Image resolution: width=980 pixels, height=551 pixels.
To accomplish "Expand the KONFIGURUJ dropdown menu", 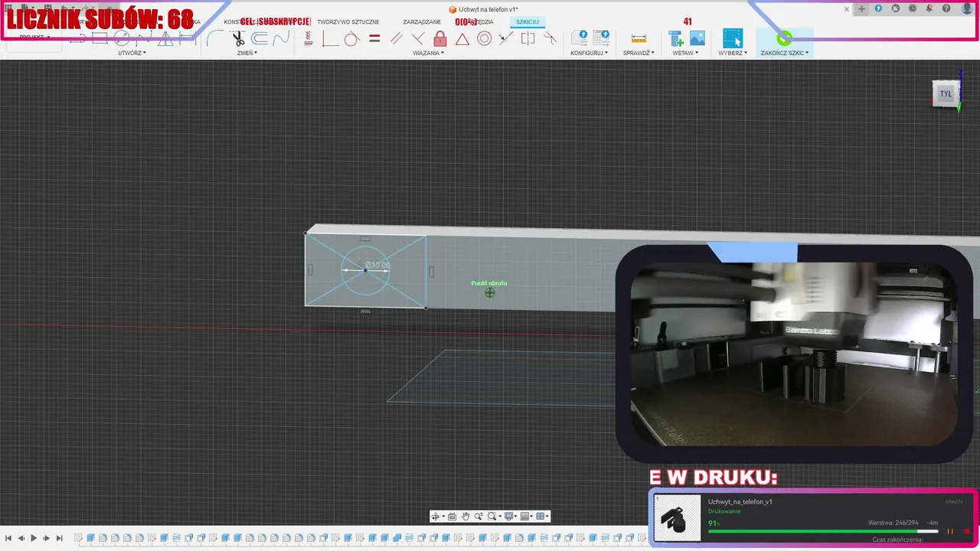I will 590,53.
